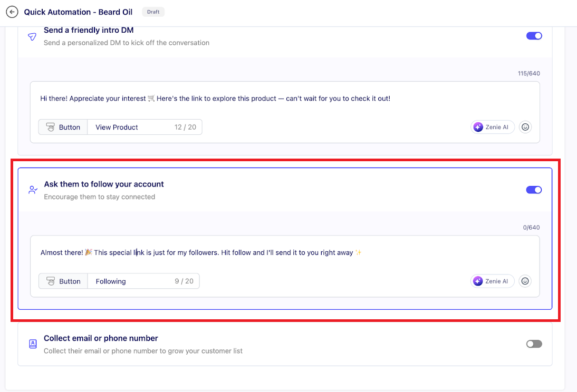Viewport: 577px width, 392px height.
Task: Click the follow account person icon
Action: tap(33, 190)
